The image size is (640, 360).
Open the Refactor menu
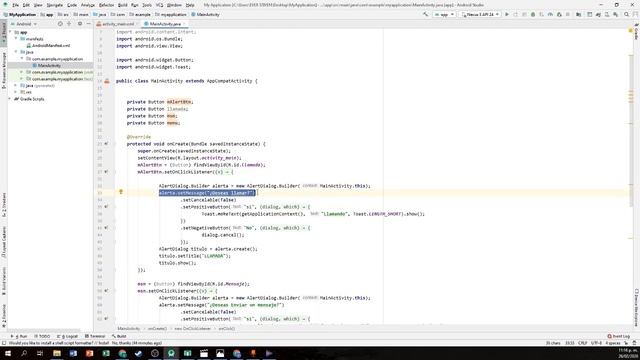(x=107, y=5)
